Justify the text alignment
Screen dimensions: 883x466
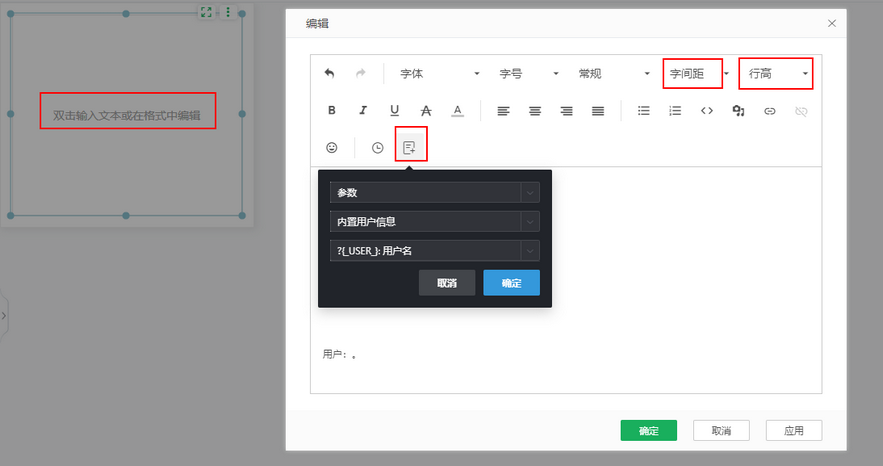point(598,111)
